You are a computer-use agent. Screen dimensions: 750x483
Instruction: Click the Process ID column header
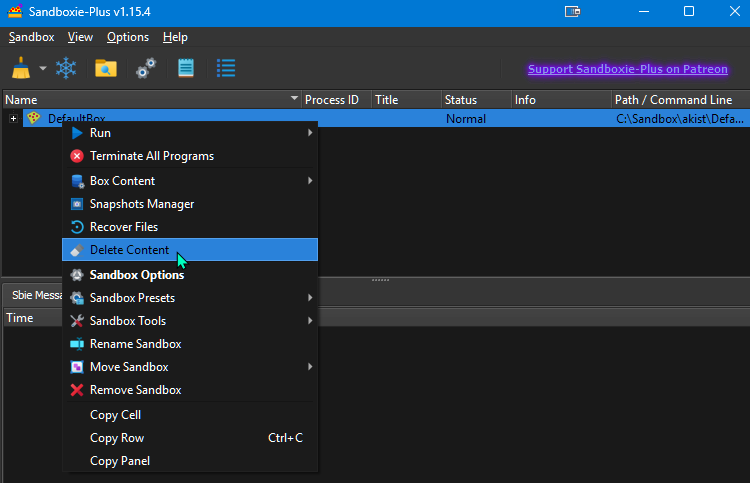point(336,99)
